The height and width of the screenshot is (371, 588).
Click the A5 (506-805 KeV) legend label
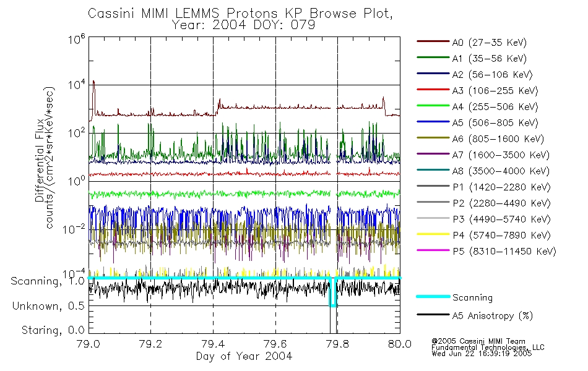495,123
